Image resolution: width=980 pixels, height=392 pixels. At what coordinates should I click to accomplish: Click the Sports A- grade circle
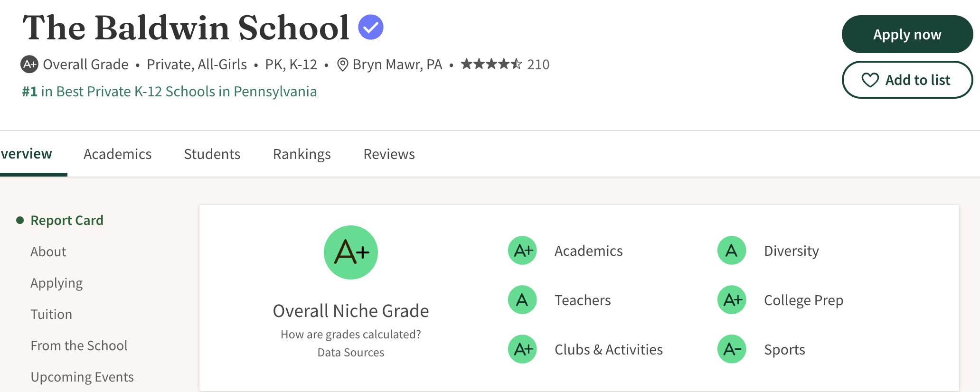point(732,349)
